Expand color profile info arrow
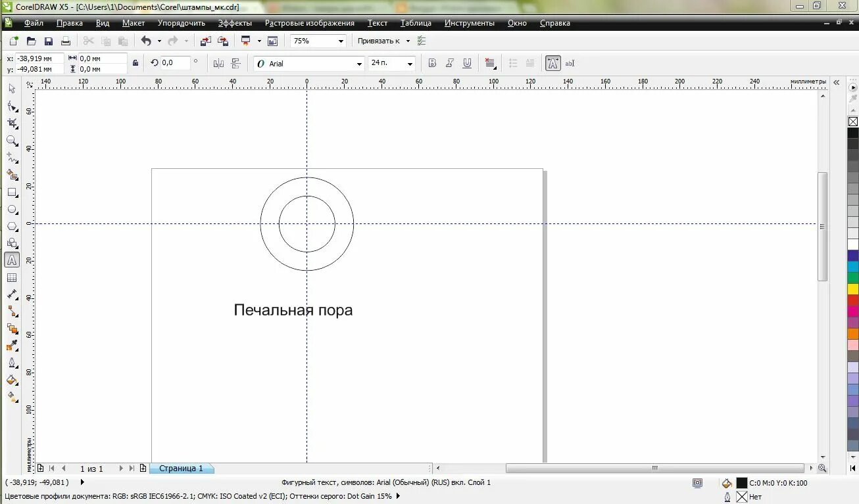 398,496
